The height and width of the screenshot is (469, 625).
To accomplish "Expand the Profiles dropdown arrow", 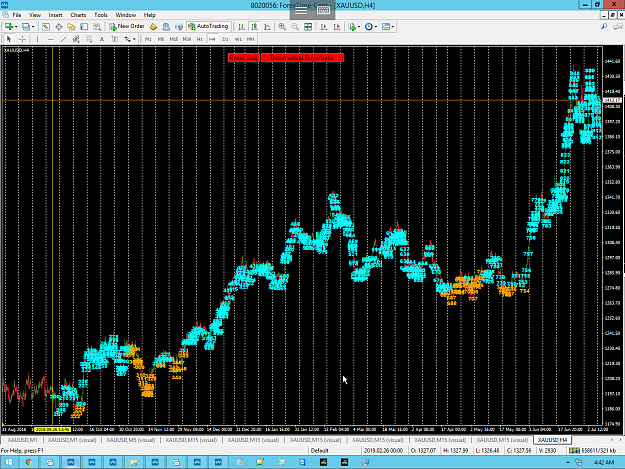I will pos(33,27).
